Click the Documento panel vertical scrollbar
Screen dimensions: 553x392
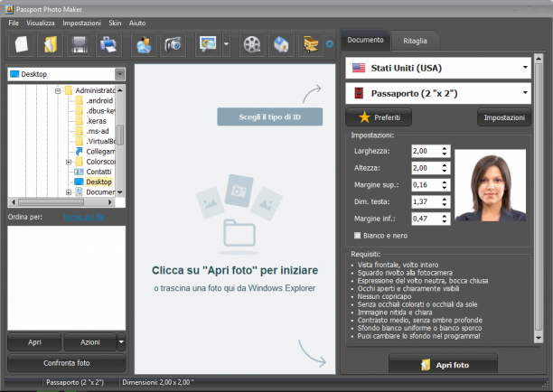539,198
